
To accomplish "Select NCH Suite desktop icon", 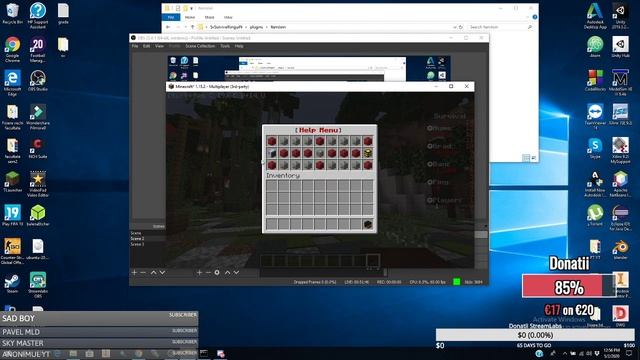I will point(38,149).
